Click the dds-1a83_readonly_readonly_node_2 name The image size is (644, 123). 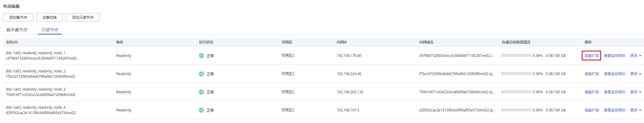coord(36,71)
